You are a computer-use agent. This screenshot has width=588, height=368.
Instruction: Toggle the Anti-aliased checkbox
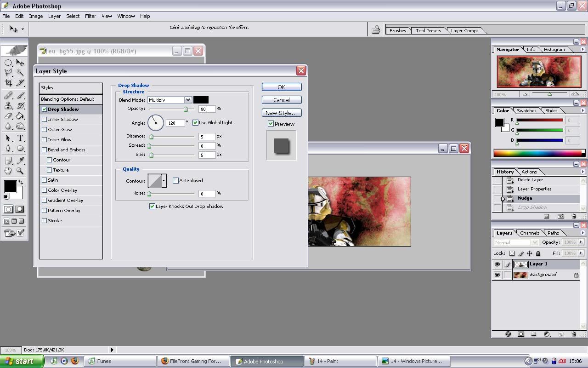[175, 181]
